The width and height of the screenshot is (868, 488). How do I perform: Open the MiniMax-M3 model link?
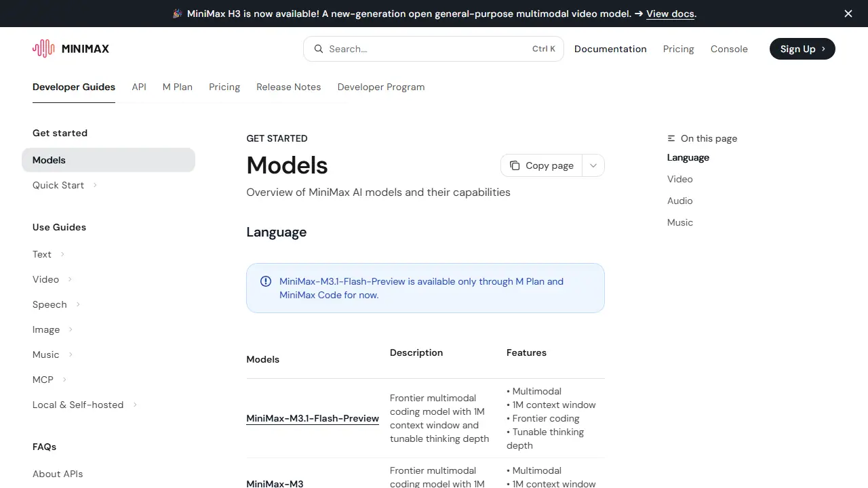pos(275,483)
